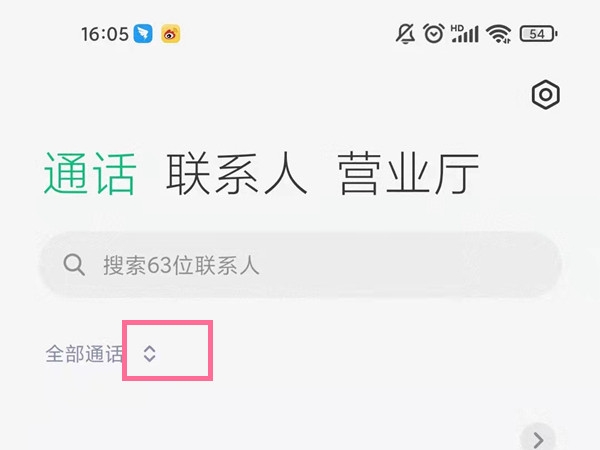Viewport: 600px width, 450px height.
Task: Tap the HD signal strength bars
Action: [465, 34]
